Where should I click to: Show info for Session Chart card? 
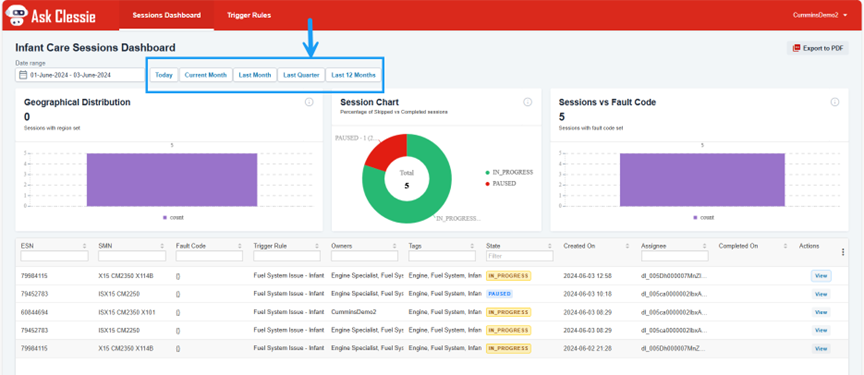pos(527,102)
